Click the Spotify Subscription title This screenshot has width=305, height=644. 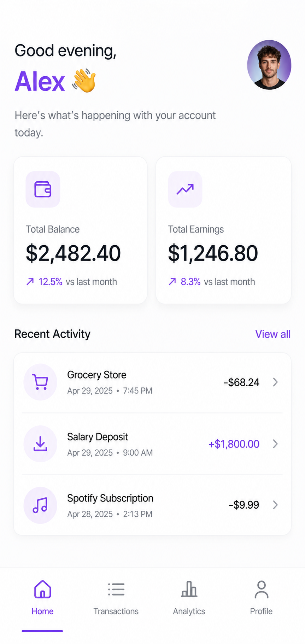tap(110, 498)
